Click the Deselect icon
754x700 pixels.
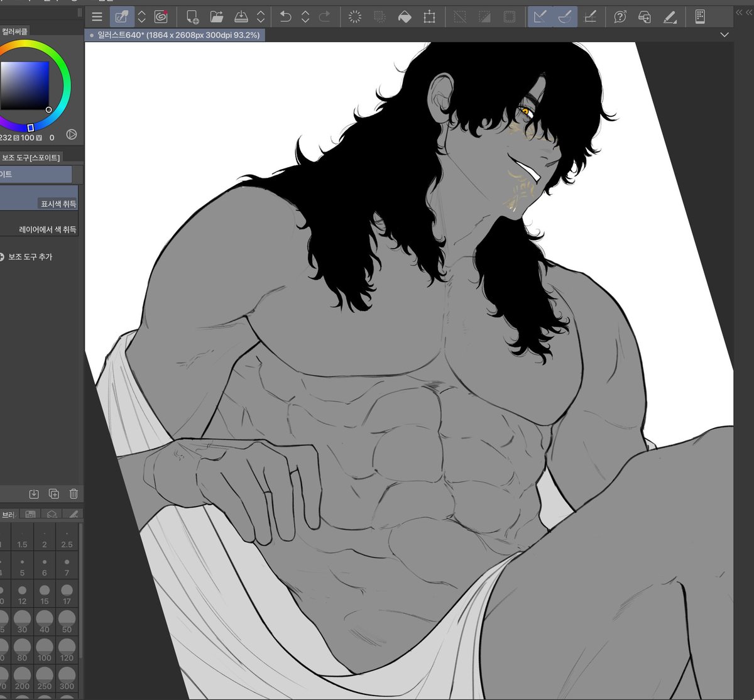[461, 17]
